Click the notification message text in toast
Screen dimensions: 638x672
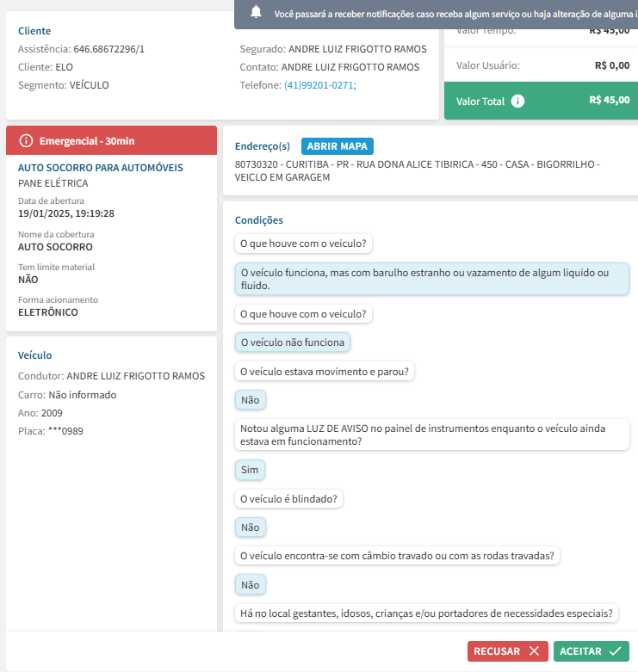(x=454, y=14)
